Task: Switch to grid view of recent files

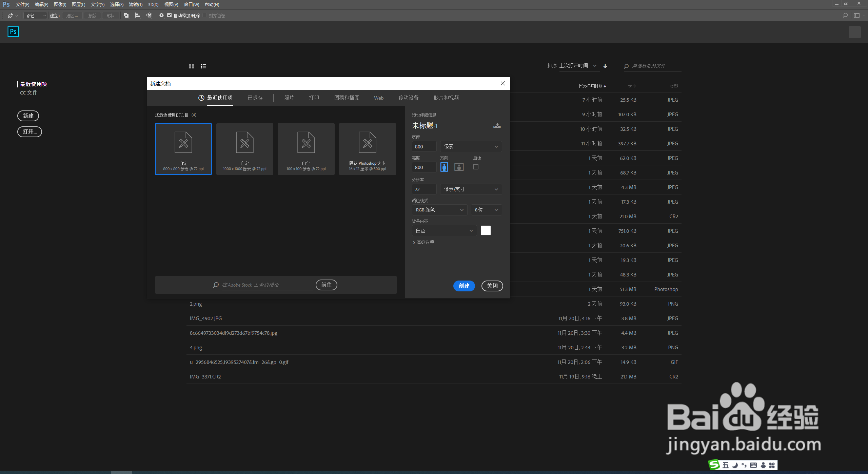Action: pos(192,66)
